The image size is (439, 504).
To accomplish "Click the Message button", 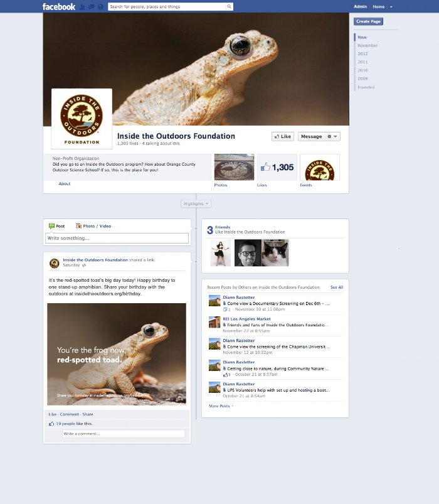I will click(311, 136).
